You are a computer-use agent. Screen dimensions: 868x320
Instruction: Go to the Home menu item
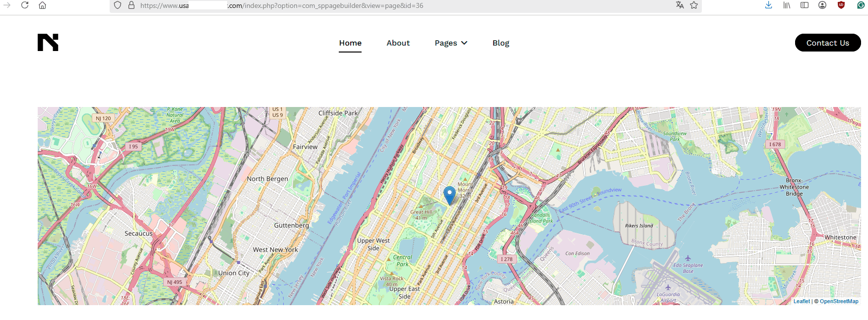(x=350, y=43)
